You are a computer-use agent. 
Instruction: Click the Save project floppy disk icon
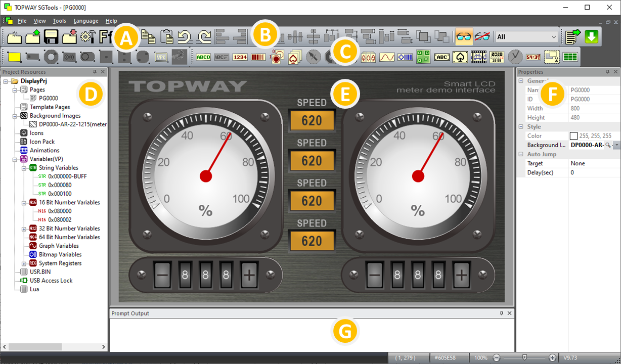(x=51, y=37)
